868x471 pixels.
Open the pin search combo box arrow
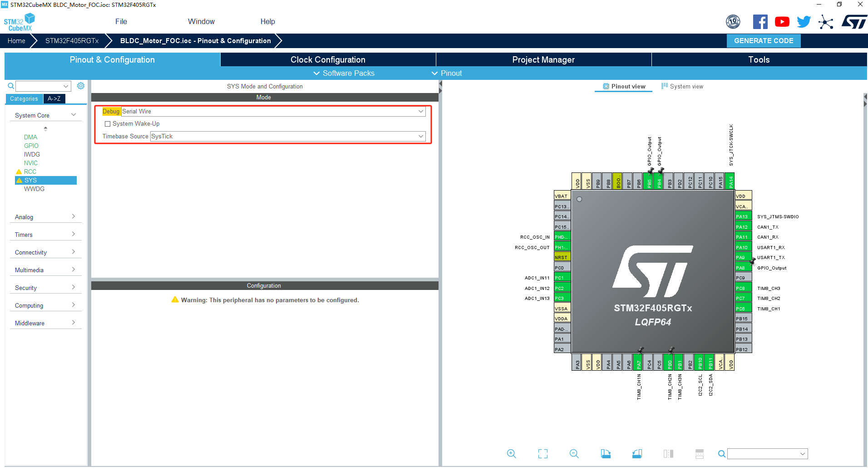coord(803,454)
